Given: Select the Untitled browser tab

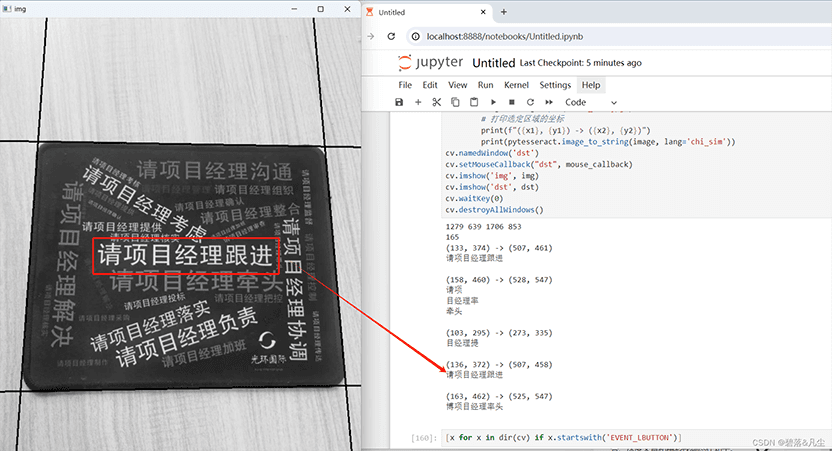Looking at the screenshot, I should 427,12.
